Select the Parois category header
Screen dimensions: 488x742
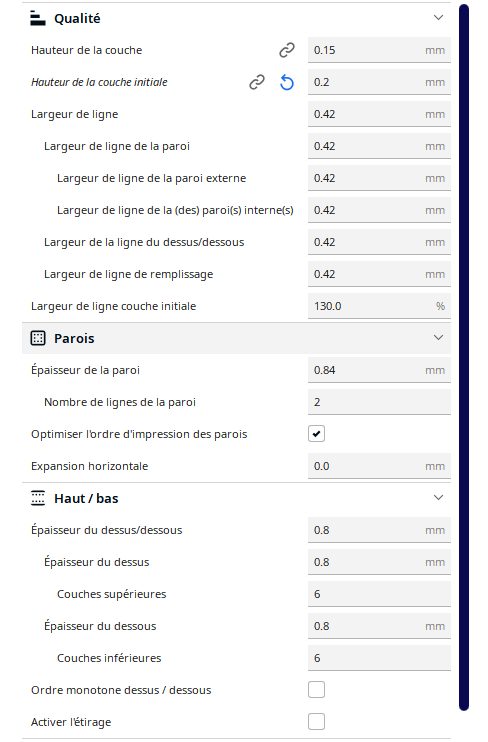(236, 338)
